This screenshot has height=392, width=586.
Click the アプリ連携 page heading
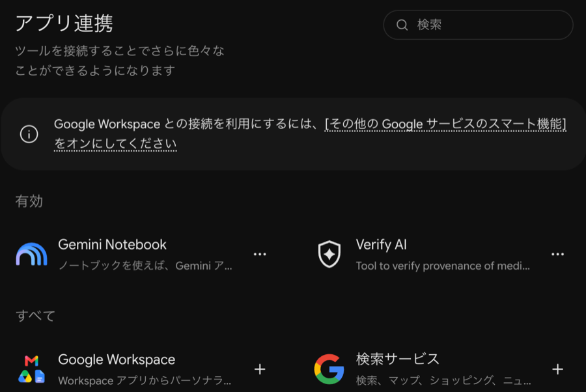64,23
